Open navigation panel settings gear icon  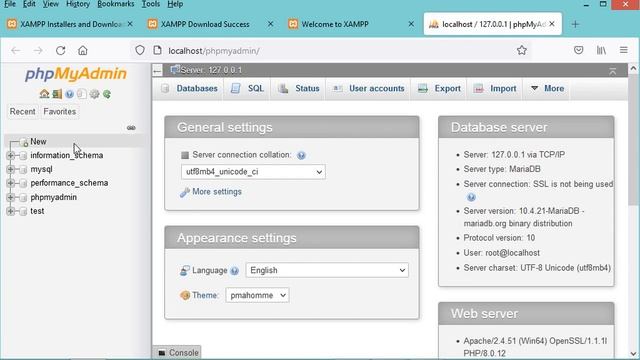click(94, 94)
